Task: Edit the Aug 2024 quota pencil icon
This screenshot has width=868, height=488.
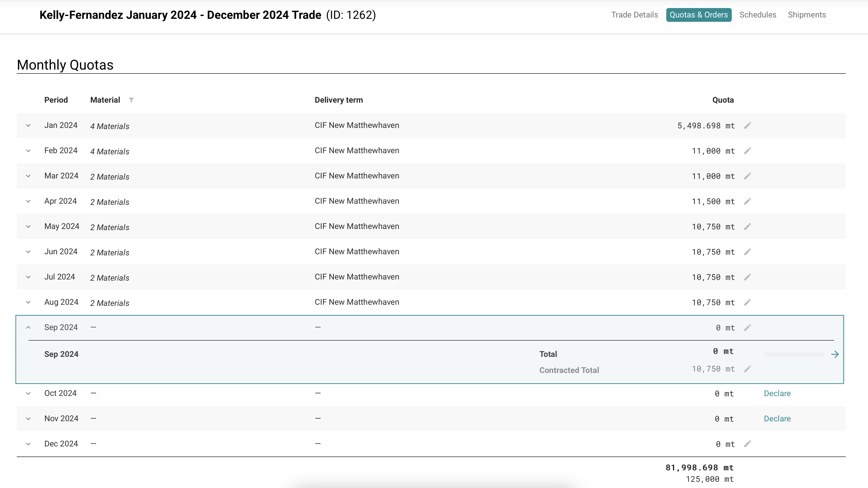Action: (x=747, y=302)
